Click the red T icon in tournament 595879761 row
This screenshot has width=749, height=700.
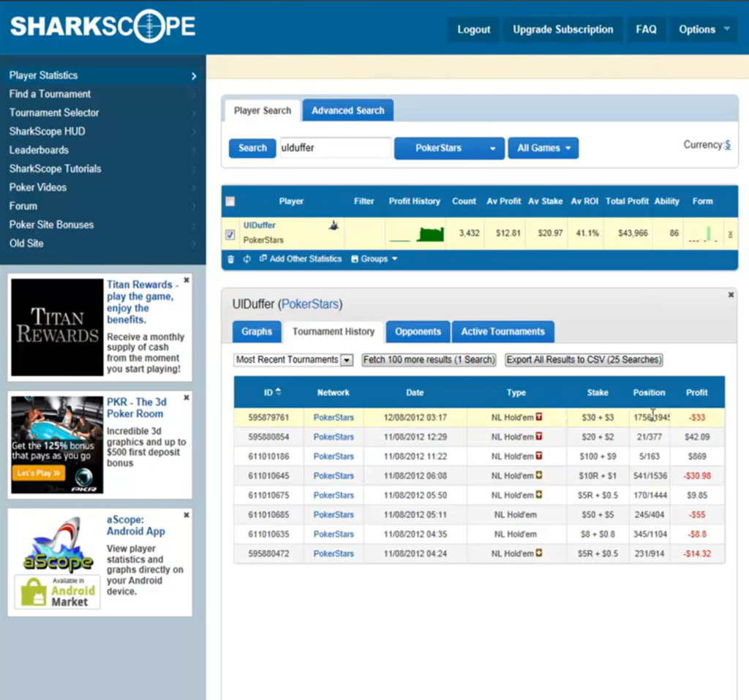539,417
